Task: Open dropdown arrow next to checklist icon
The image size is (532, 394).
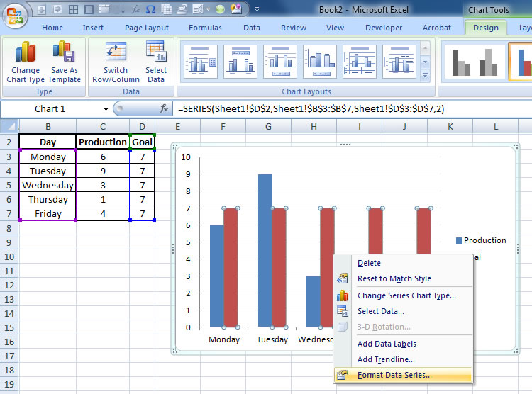Action: pos(209,9)
